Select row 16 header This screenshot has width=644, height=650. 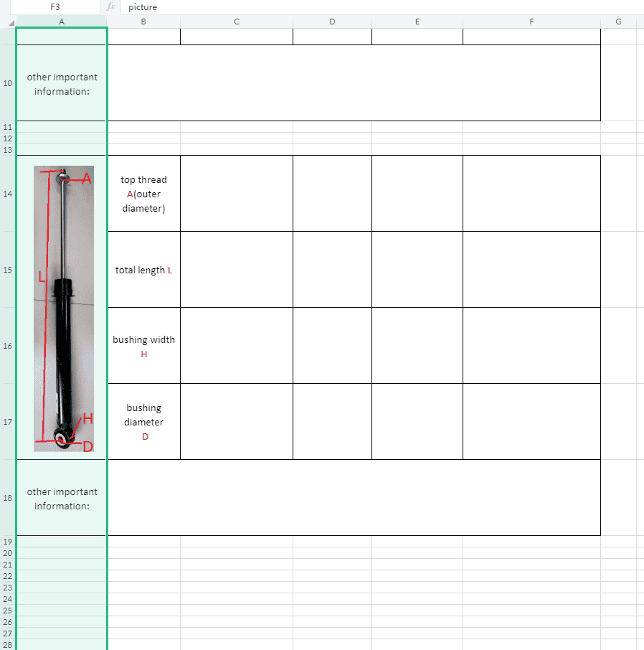7,346
